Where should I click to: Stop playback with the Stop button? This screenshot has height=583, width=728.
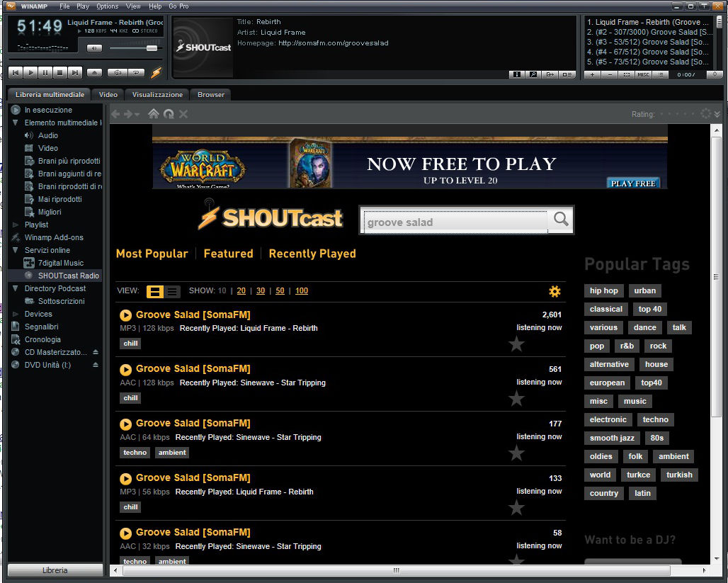[x=60, y=72]
